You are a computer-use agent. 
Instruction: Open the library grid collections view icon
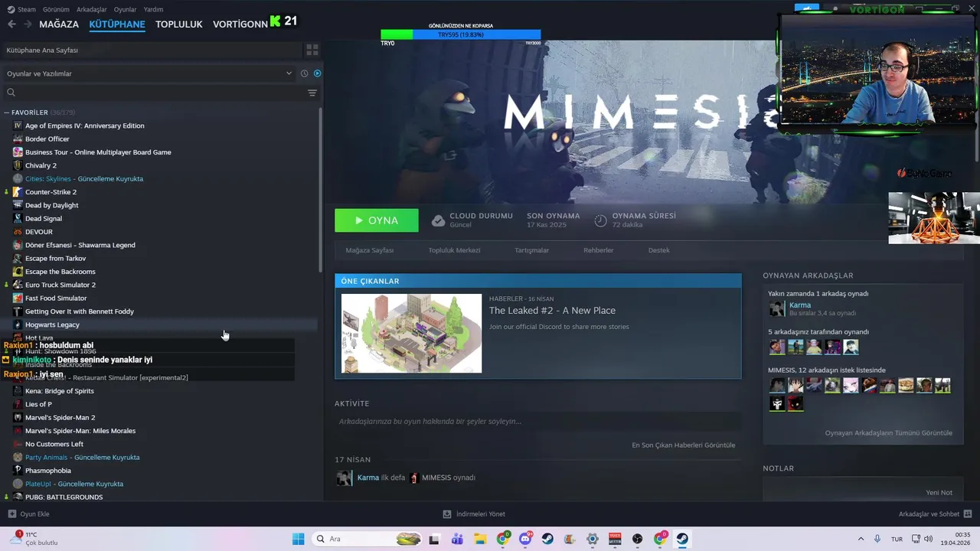tap(312, 50)
